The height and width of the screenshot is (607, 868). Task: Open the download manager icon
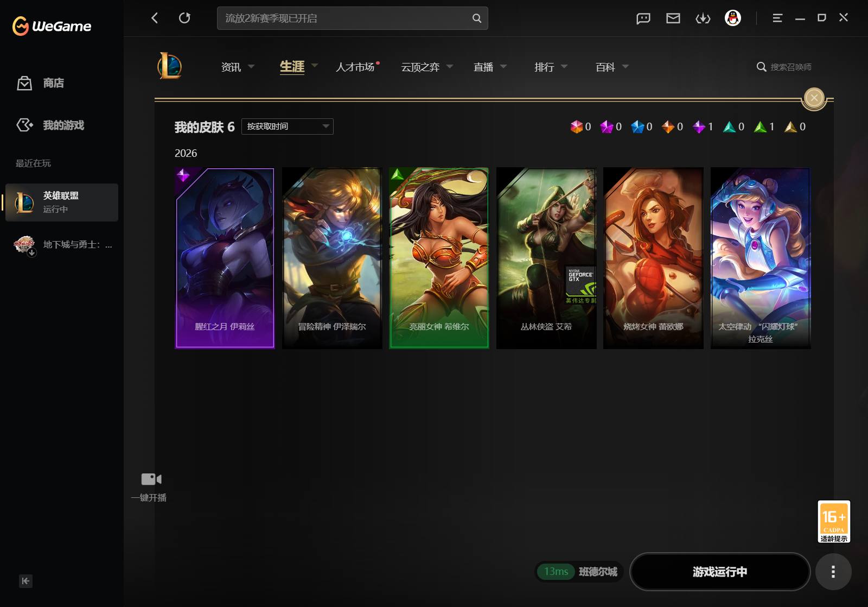pyautogui.click(x=703, y=18)
